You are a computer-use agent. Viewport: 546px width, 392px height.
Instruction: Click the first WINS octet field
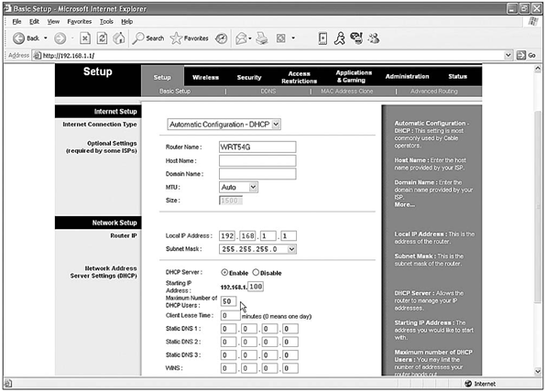pyautogui.click(x=228, y=368)
